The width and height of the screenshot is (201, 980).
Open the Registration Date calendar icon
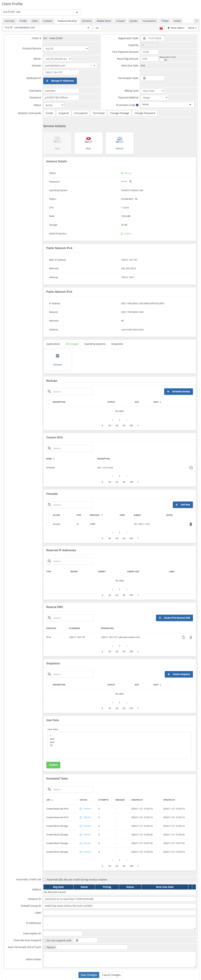(144, 38)
